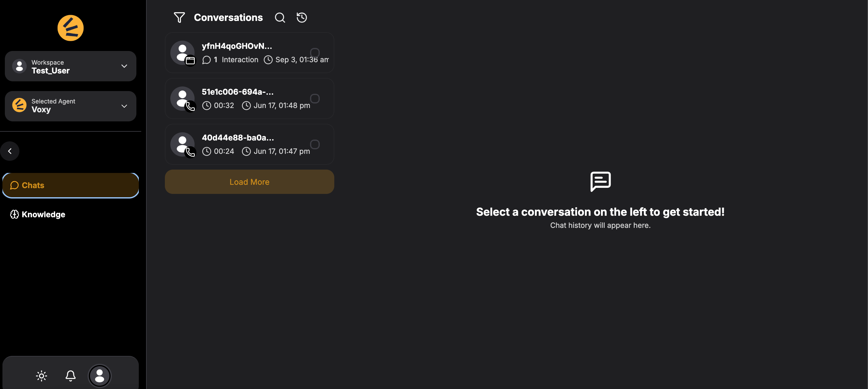The width and height of the screenshot is (868, 389).
Task: Click the orange app logo
Action: [70, 28]
